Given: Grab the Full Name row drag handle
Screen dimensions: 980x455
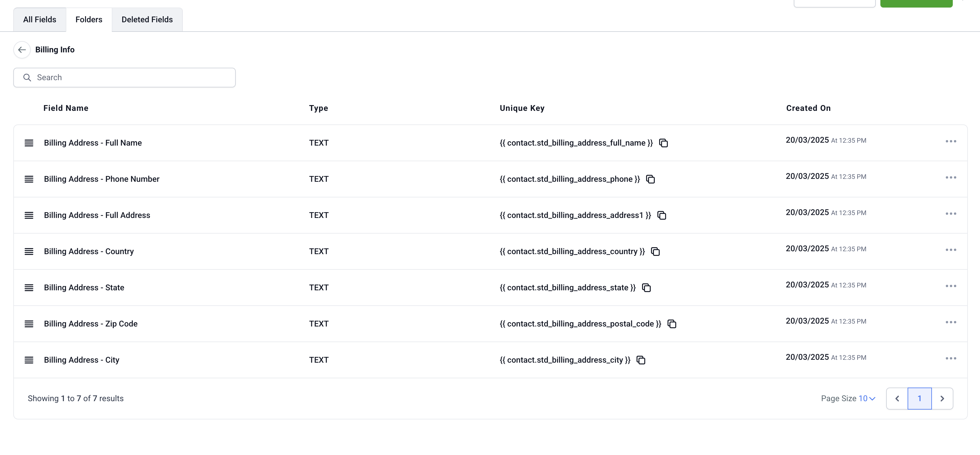Looking at the screenshot, I should tap(29, 143).
